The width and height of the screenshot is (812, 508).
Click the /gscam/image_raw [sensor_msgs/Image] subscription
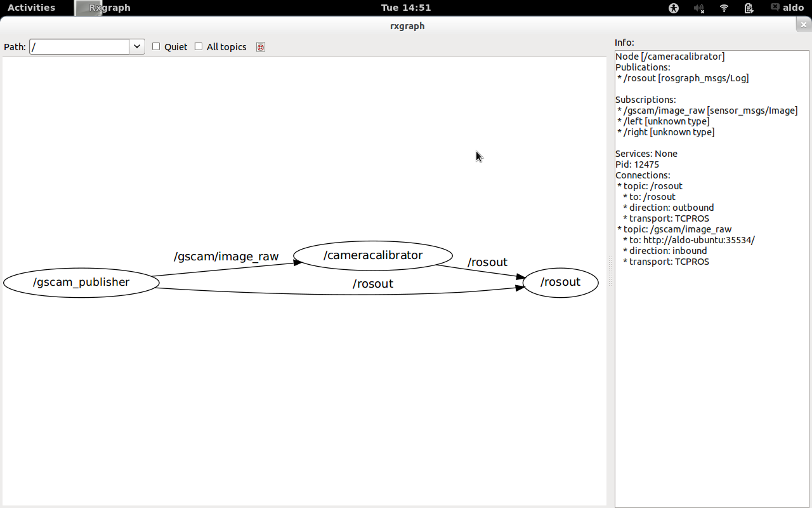[x=707, y=110]
